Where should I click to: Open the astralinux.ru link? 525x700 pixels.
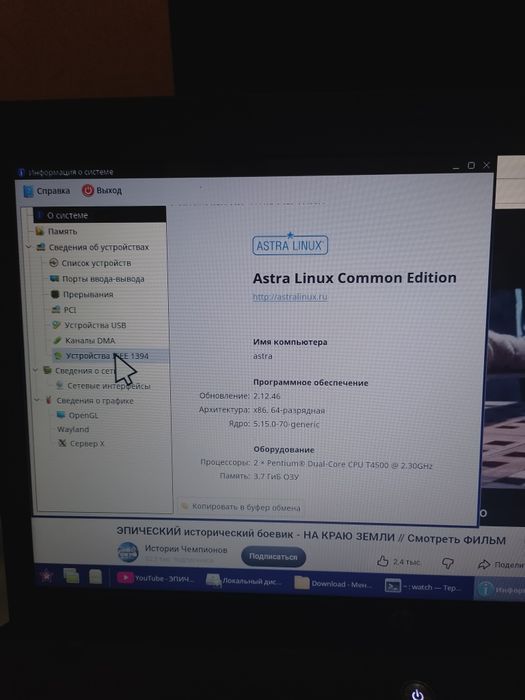click(x=290, y=296)
